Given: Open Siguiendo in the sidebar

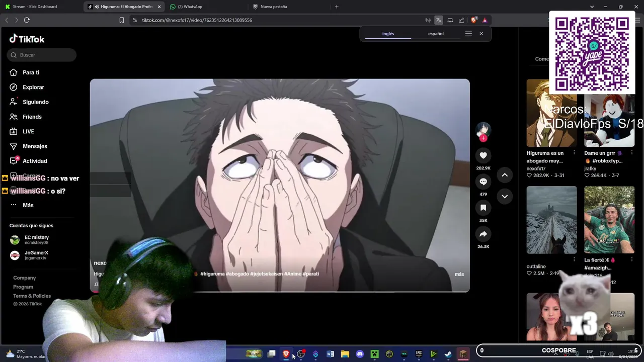Looking at the screenshot, I should (35, 102).
